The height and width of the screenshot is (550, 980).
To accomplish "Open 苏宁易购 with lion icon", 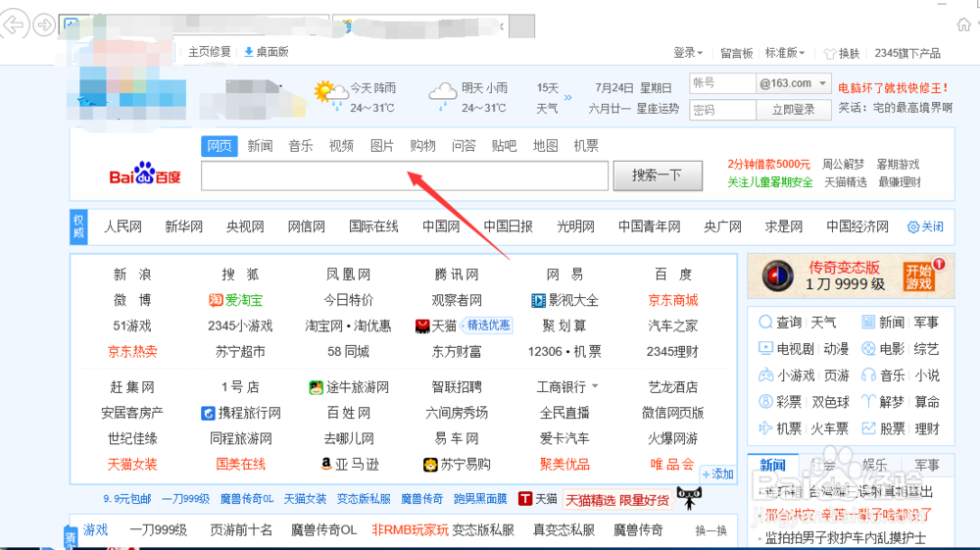I will (457, 464).
